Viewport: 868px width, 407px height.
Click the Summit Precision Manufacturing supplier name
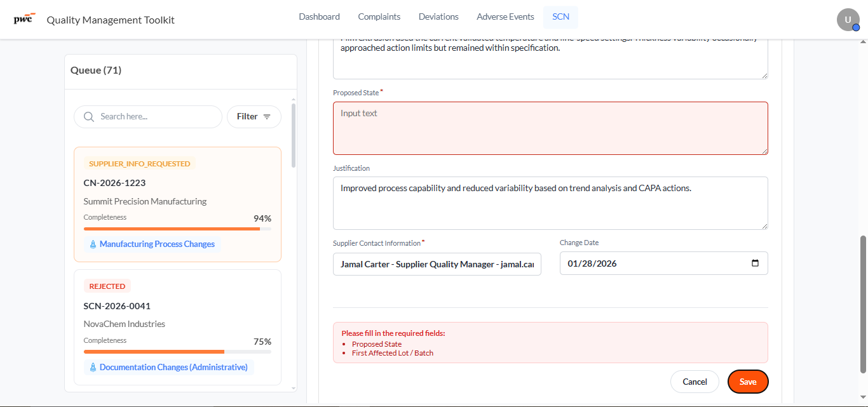coord(146,201)
